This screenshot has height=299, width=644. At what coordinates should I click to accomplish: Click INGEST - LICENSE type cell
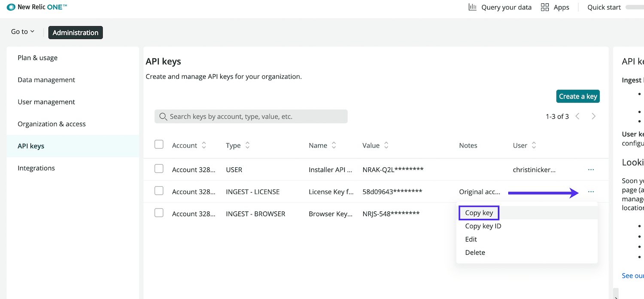[x=252, y=192]
